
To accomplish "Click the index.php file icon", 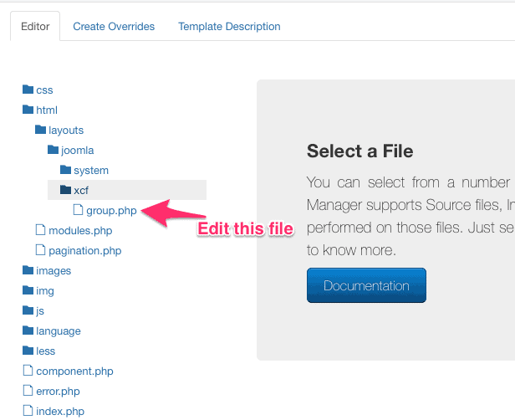I will [28, 412].
